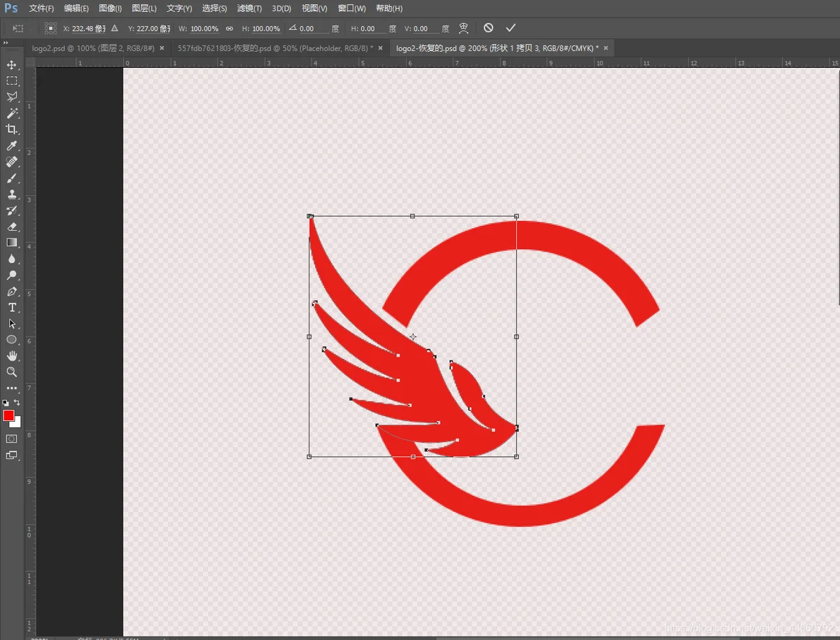Click the Y position field
Image resolution: width=840 pixels, height=640 pixels.
[x=153, y=29]
